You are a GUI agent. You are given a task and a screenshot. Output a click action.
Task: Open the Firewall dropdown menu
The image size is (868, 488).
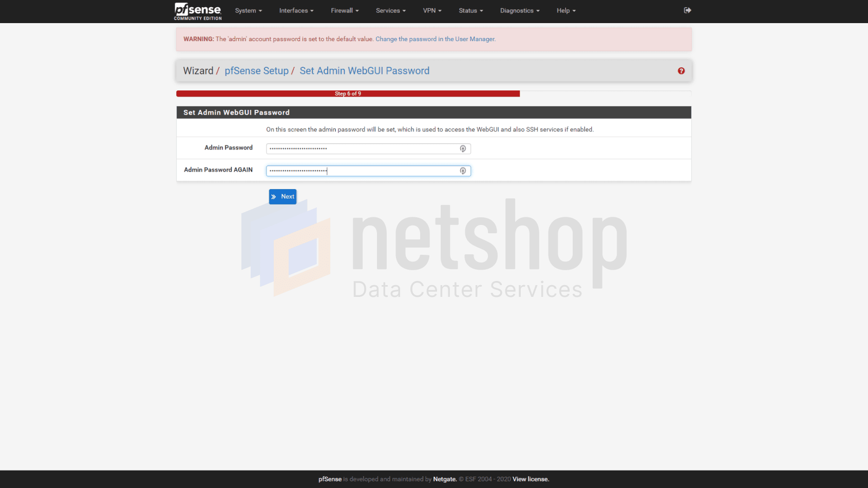coord(344,10)
